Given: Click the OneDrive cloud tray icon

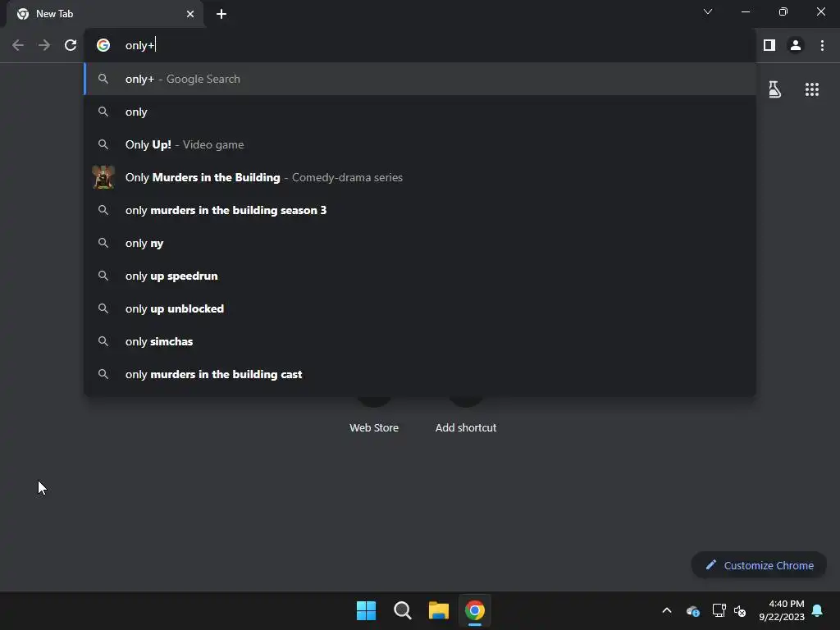Looking at the screenshot, I should [x=692, y=610].
